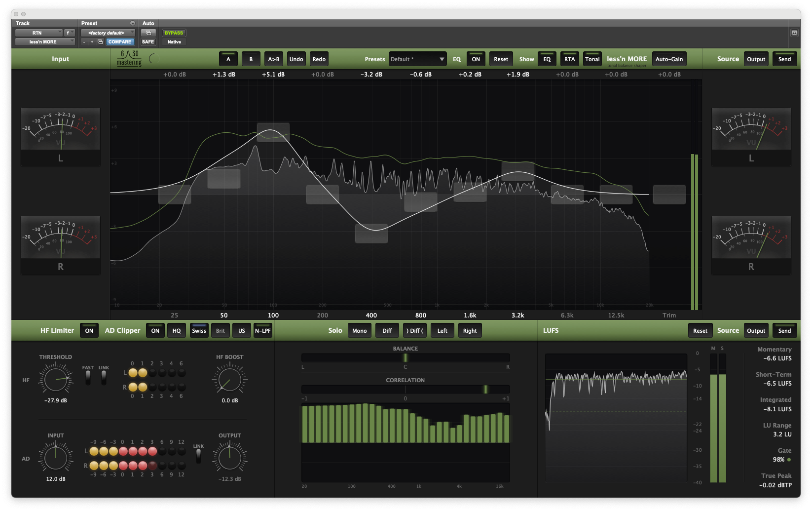Expand the factory default preset selector
Viewport: 812px width, 511px height.
108,33
